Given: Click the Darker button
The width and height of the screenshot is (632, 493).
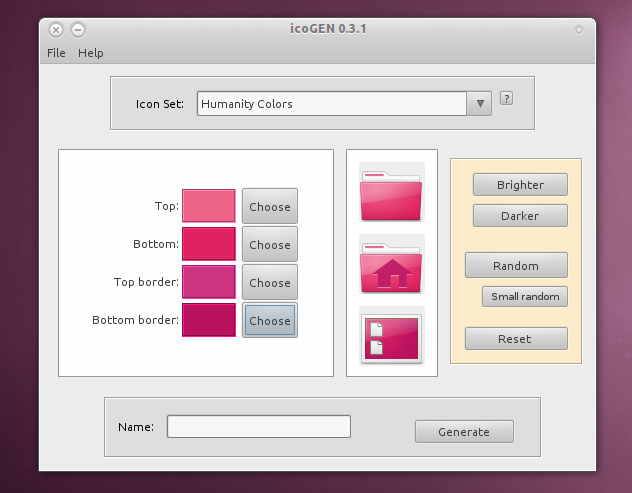Looking at the screenshot, I should pyautogui.click(x=520, y=216).
